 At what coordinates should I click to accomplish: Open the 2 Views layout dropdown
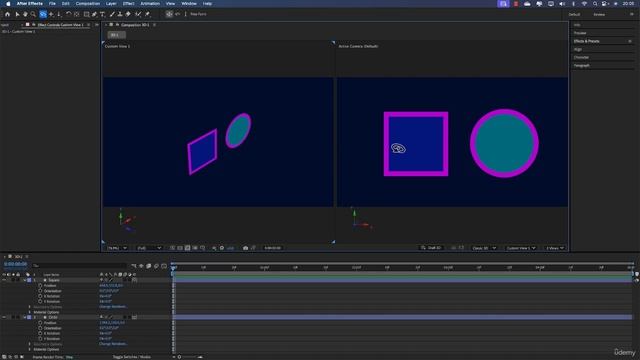point(555,248)
